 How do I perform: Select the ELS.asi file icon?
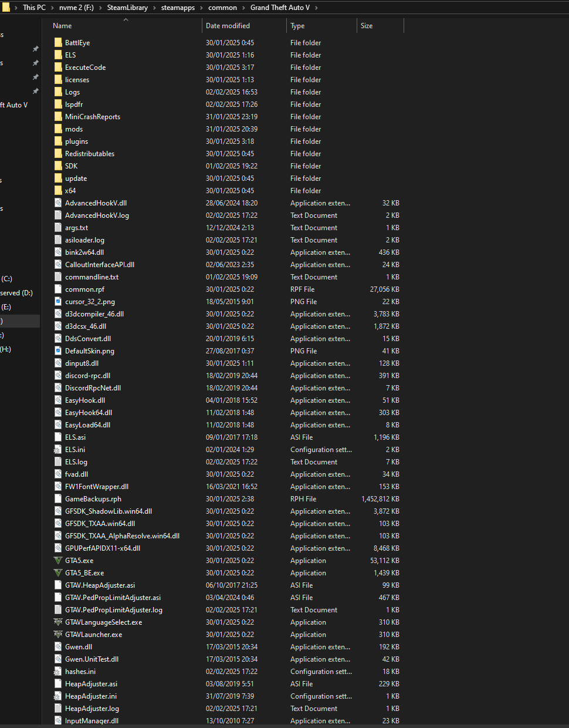[x=58, y=437]
